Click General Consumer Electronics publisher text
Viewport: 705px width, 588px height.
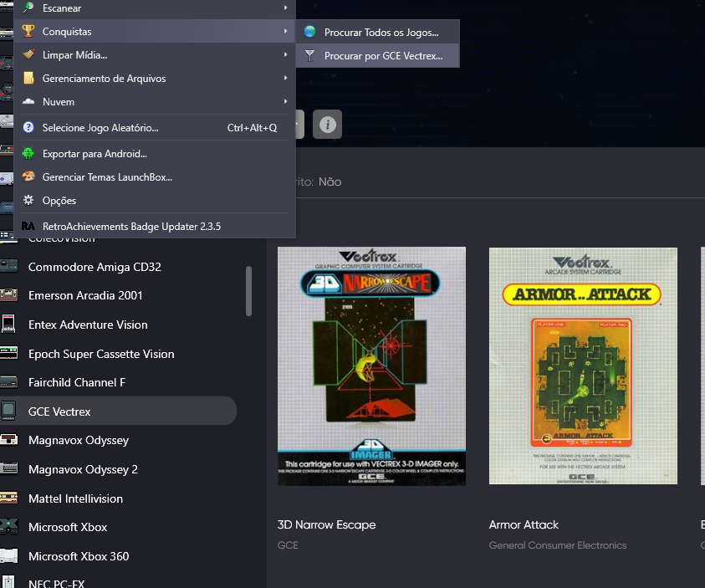point(558,545)
